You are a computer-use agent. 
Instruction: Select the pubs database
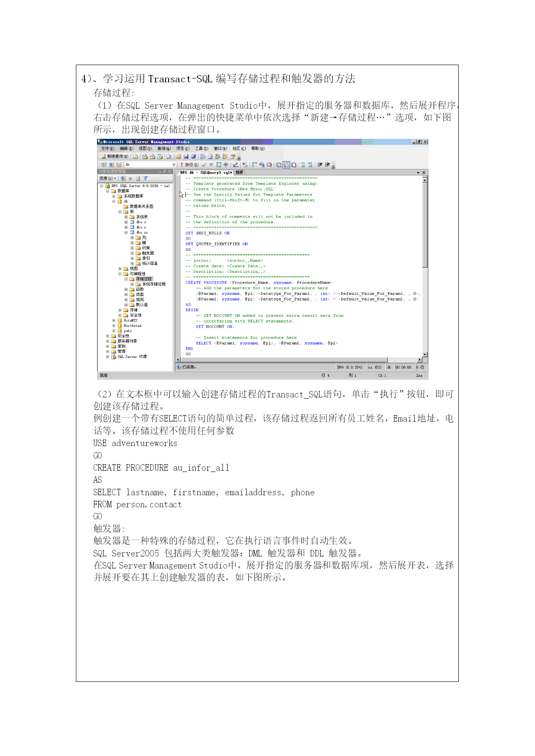tap(128, 331)
